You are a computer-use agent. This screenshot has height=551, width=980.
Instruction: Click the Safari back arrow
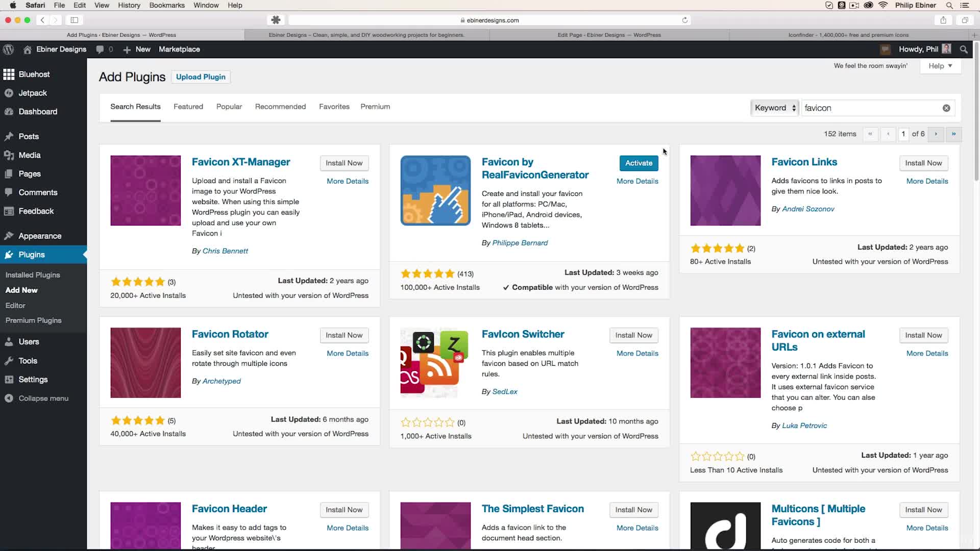pos(43,20)
